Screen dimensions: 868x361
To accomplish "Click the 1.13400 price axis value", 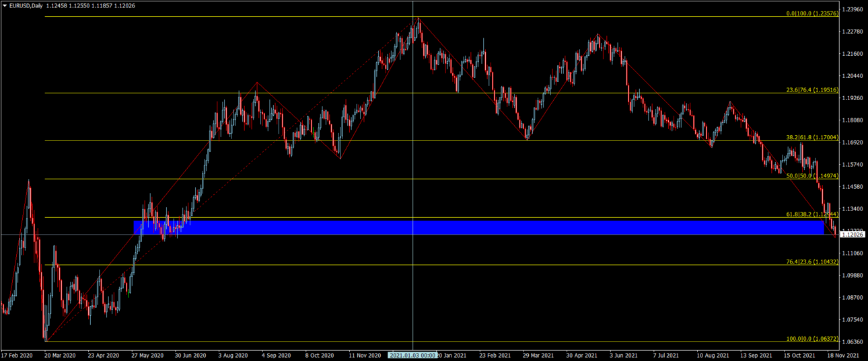I will (853, 209).
